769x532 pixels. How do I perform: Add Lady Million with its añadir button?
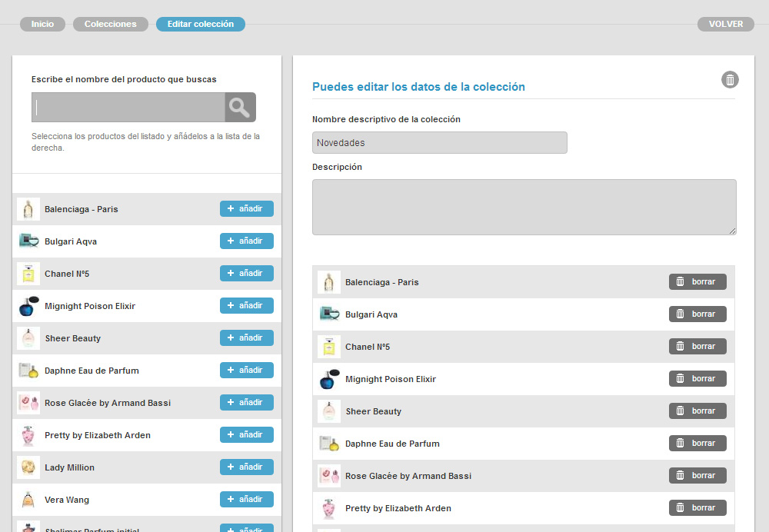pos(247,467)
